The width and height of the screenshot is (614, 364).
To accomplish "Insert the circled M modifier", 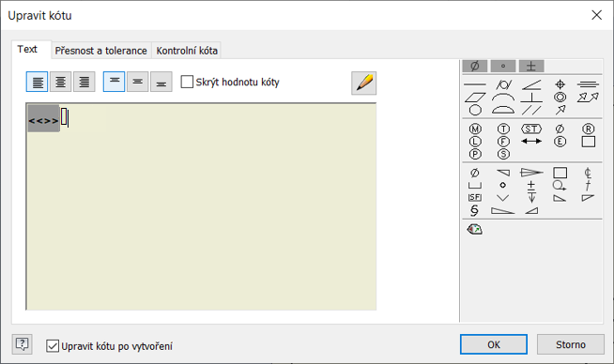I will 475,129.
